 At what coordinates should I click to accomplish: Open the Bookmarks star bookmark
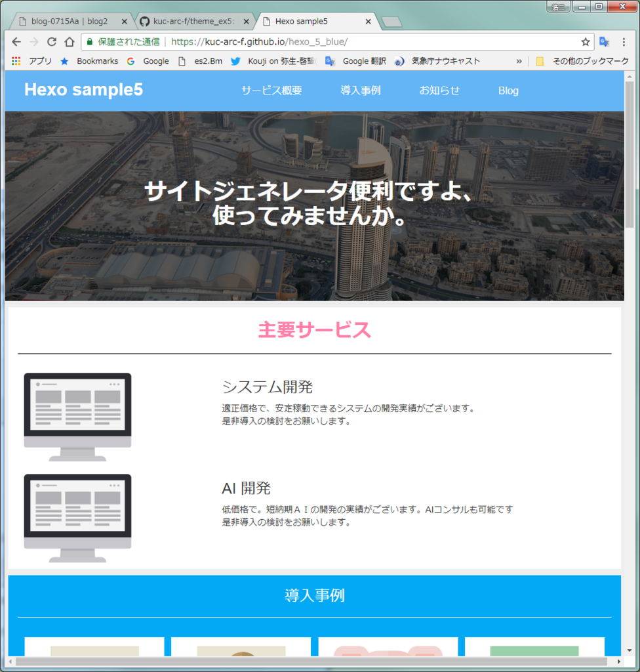pyautogui.click(x=89, y=61)
